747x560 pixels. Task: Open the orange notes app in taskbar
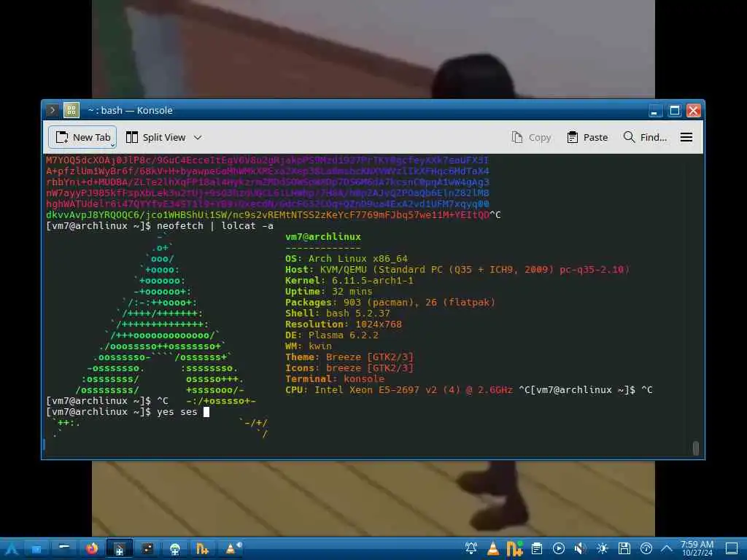tap(203, 548)
